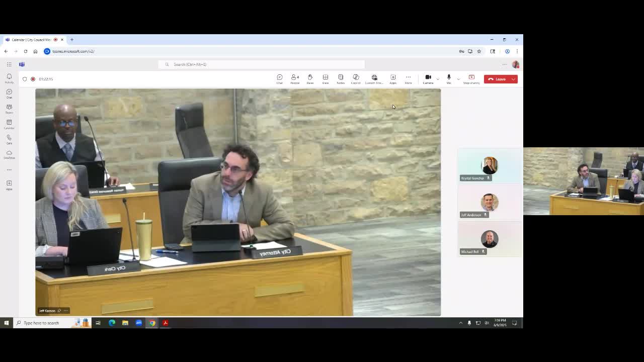This screenshot has height=362, width=644.
Task: Click Stop sharing icon
Action: coord(471,78)
